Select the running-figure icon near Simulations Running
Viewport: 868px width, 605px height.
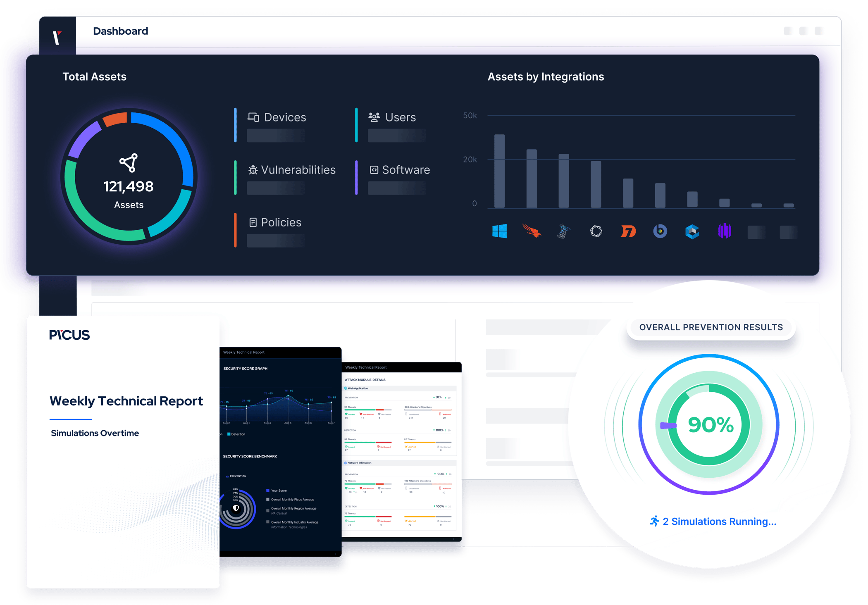655,521
